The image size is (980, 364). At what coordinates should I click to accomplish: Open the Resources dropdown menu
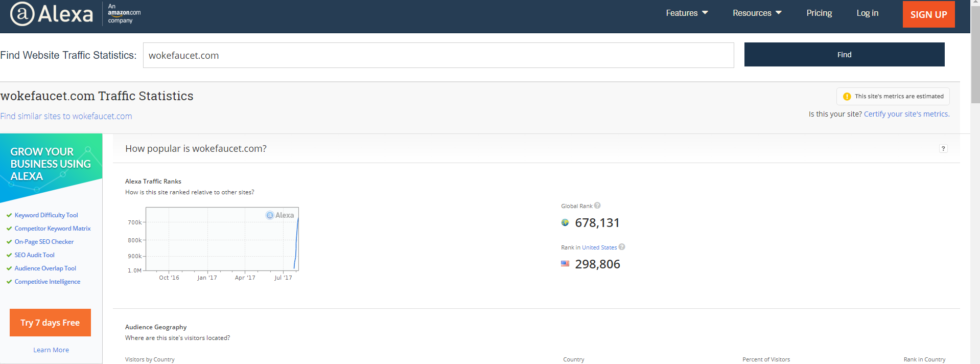[x=757, y=13]
